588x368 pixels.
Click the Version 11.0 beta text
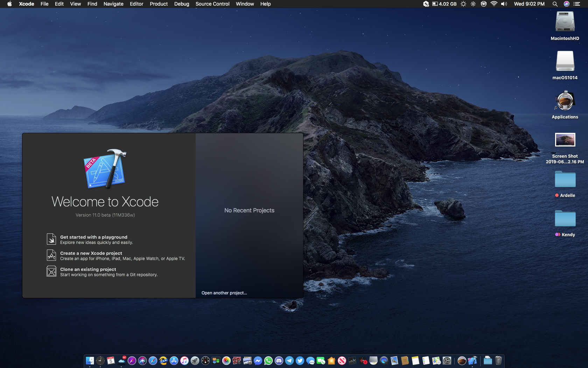[105, 215]
